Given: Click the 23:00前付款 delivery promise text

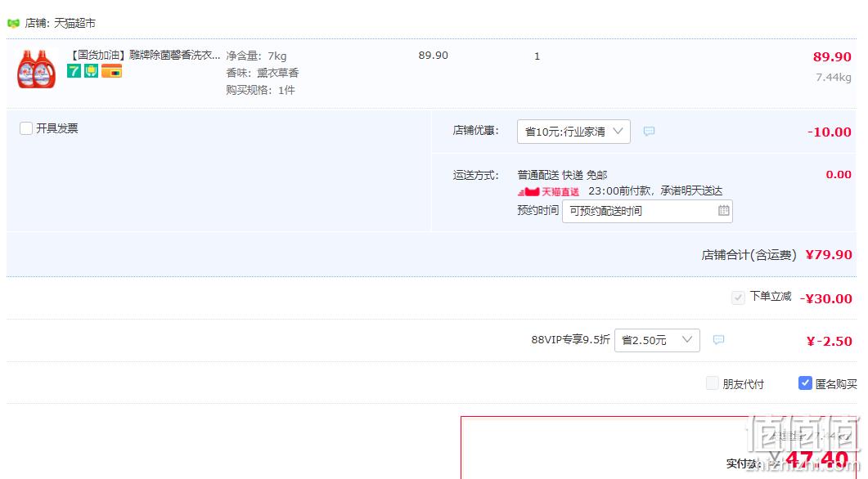Looking at the screenshot, I should (x=655, y=190).
